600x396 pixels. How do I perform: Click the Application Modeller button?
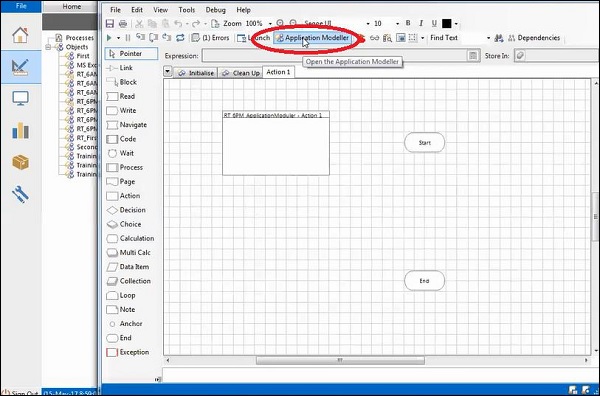312,38
